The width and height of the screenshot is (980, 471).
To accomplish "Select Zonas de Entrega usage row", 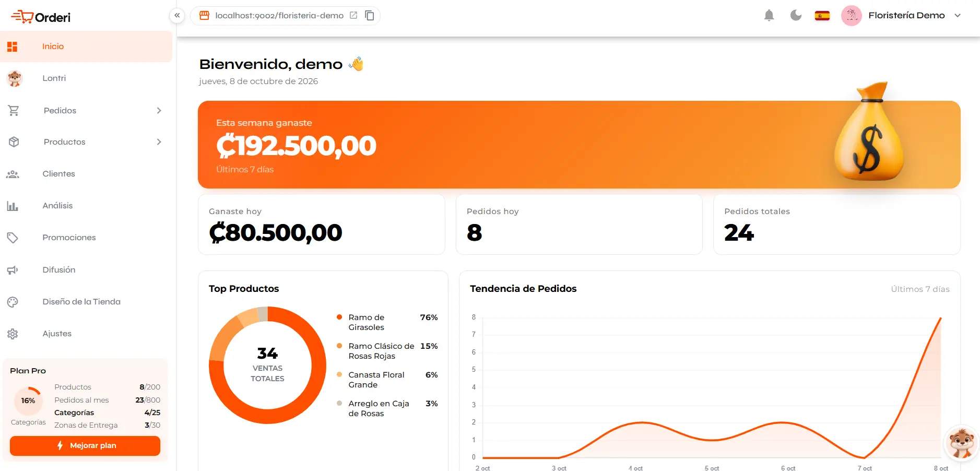I will 107,425.
